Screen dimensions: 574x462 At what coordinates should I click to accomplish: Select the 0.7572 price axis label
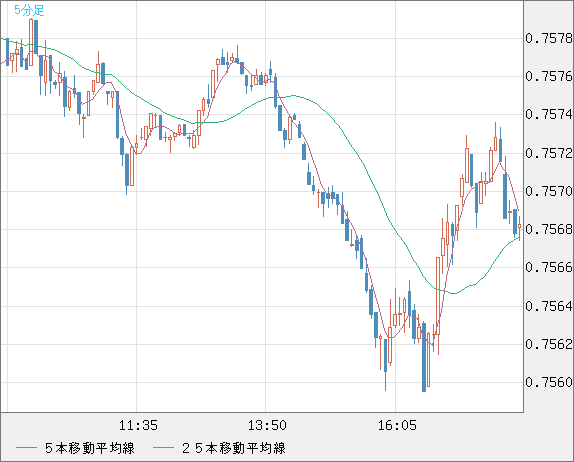(549, 153)
